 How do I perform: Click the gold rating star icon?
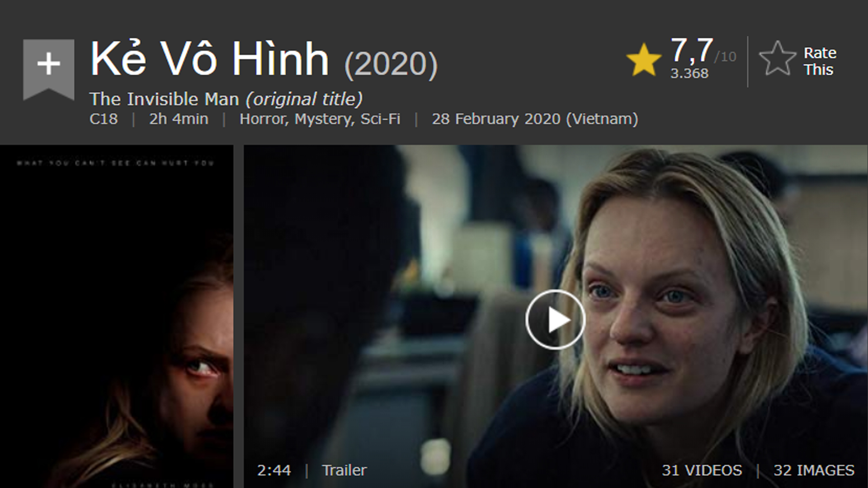tap(644, 60)
